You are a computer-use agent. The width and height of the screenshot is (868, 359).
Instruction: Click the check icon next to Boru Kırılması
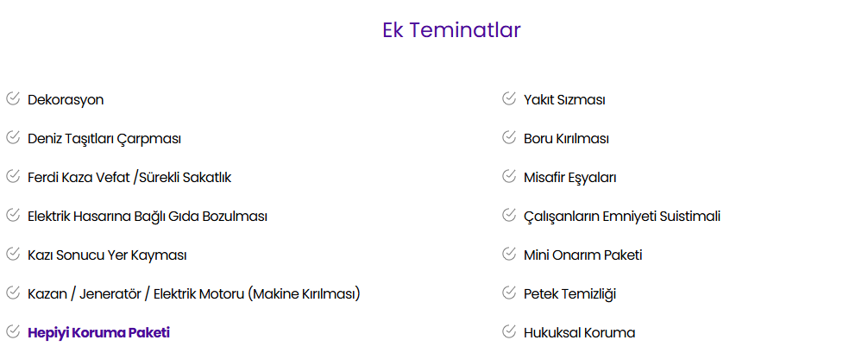[x=509, y=137]
